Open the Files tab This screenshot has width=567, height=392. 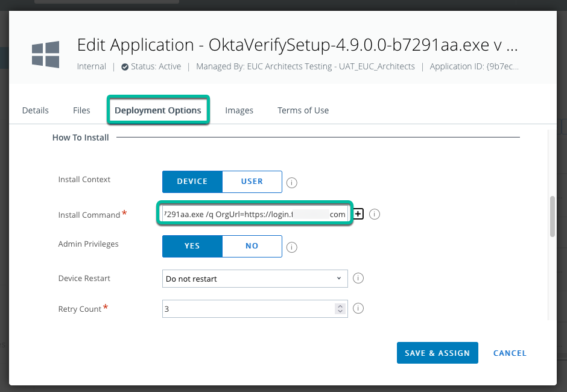pos(81,110)
